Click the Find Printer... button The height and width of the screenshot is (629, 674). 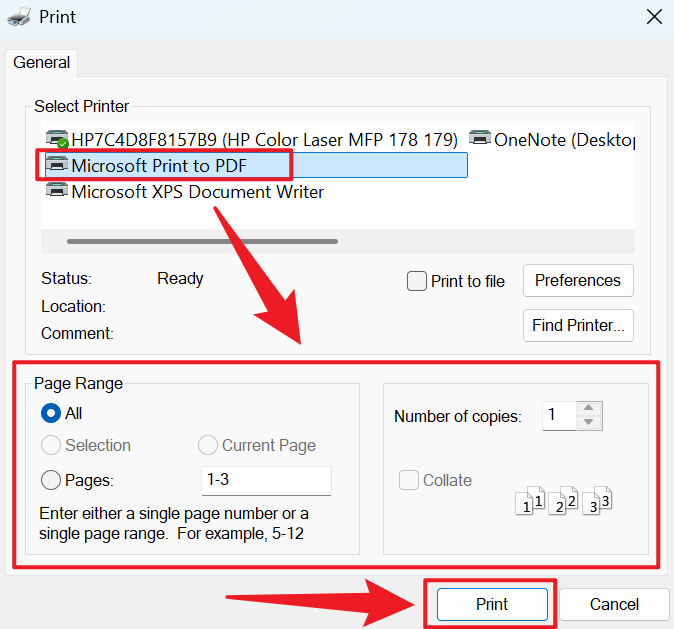coord(578,325)
